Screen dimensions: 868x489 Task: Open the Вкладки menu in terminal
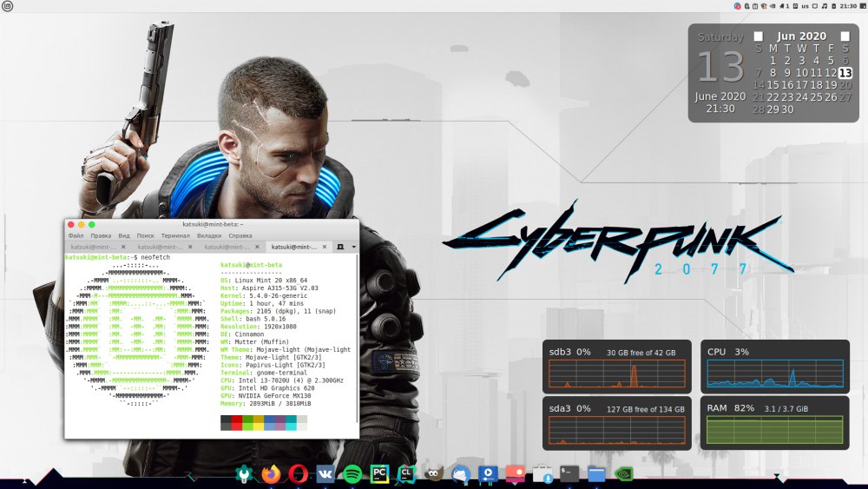[x=209, y=235]
